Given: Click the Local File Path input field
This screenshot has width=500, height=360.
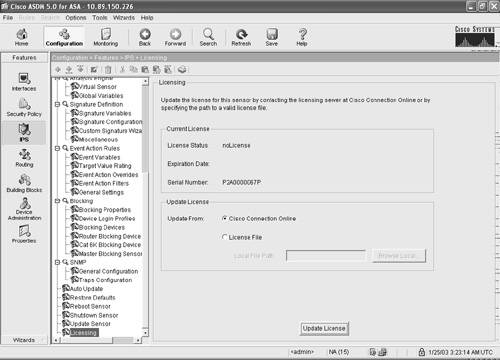Looking at the screenshot, I should [326, 256].
